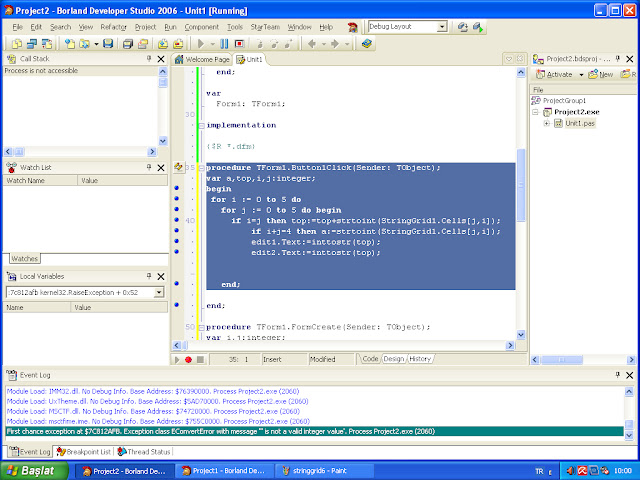Click the Help contents book icon
Image resolution: width=640 pixels, height=480 pixels.
tap(367, 43)
